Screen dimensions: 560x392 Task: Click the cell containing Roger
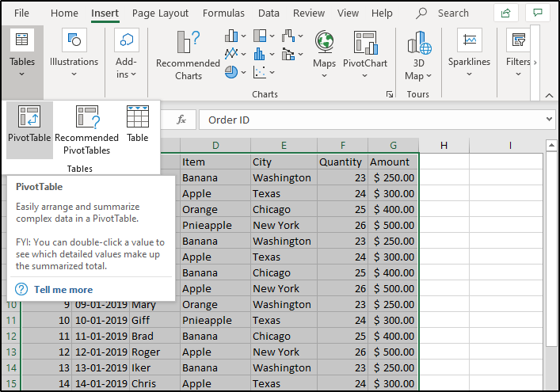[154, 352]
